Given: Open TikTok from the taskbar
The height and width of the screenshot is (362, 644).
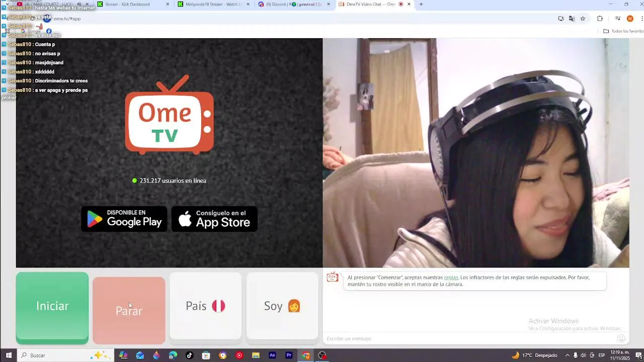Looking at the screenshot, I should [190, 355].
